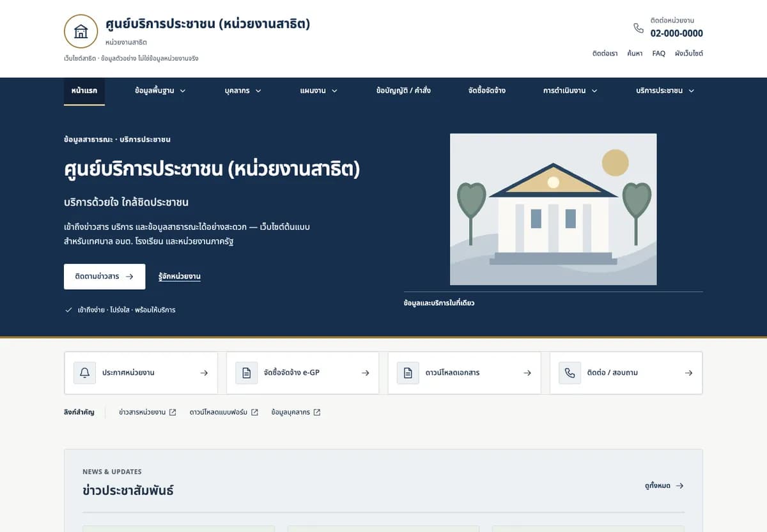Viewport: 767px width, 532px height.
Task: Expand บุคลากร menu chevron
Action: pyautogui.click(x=258, y=91)
